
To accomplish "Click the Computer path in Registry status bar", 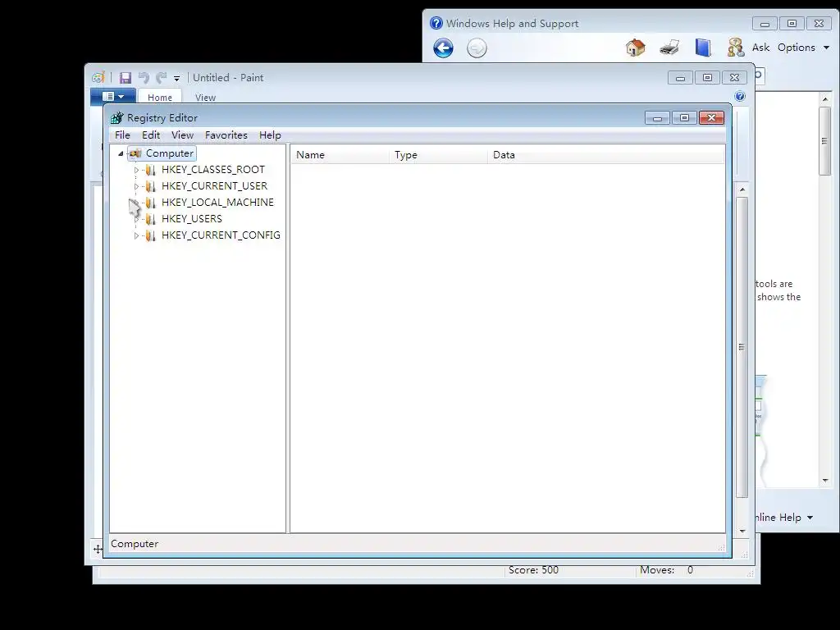I will click(135, 544).
